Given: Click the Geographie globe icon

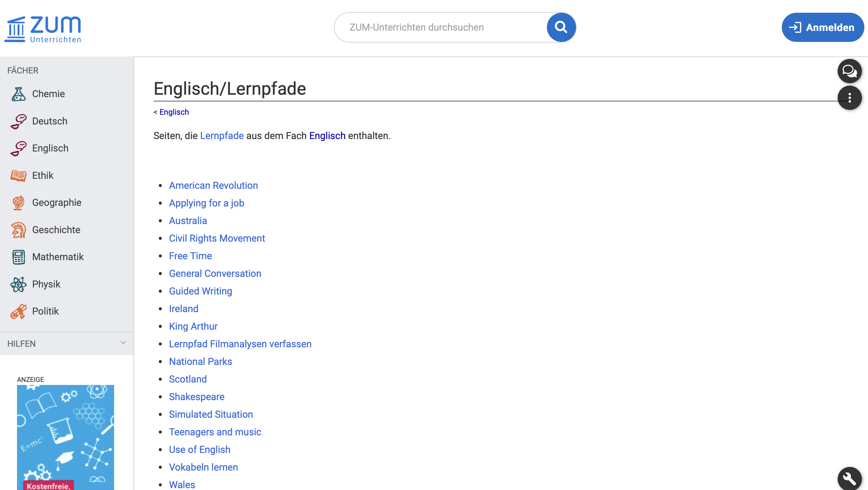Looking at the screenshot, I should tap(18, 202).
